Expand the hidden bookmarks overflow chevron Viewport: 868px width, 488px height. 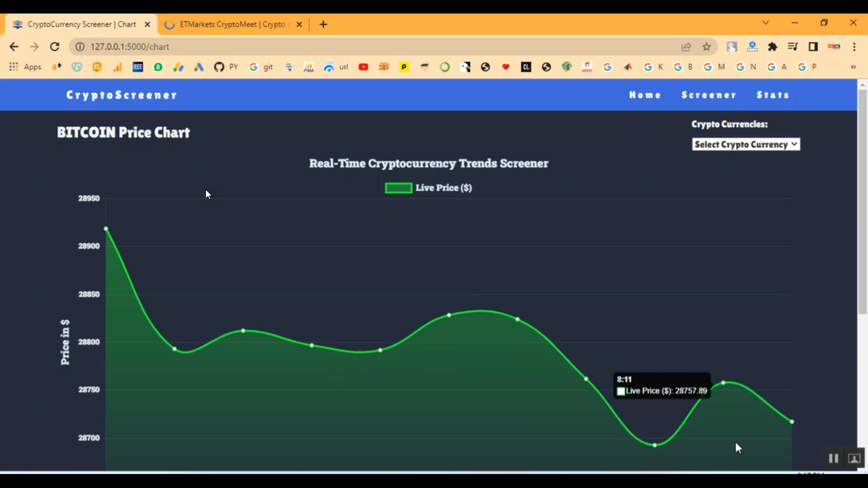[x=853, y=67]
